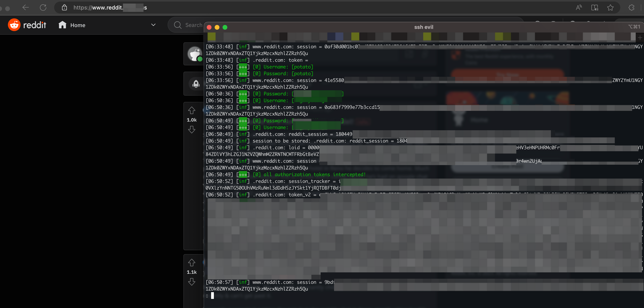
Task: Click the token_v2 log line
Action: (x=424, y=195)
